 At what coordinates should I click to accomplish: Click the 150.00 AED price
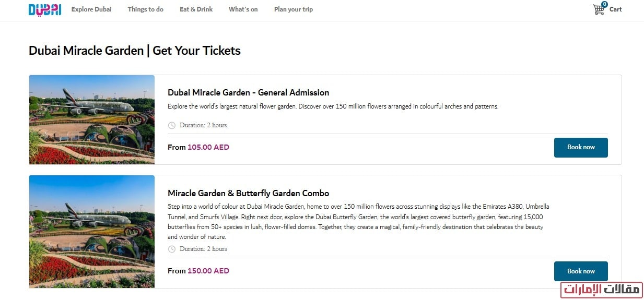(x=208, y=271)
